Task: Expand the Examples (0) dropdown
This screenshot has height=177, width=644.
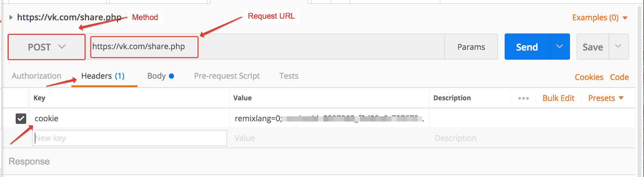Action: 600,18
